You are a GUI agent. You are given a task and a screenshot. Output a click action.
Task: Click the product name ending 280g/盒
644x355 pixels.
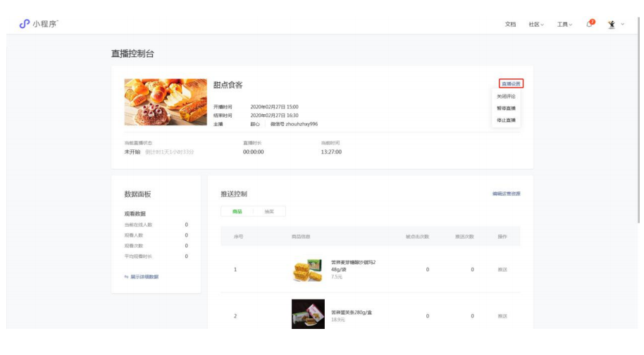352,312
